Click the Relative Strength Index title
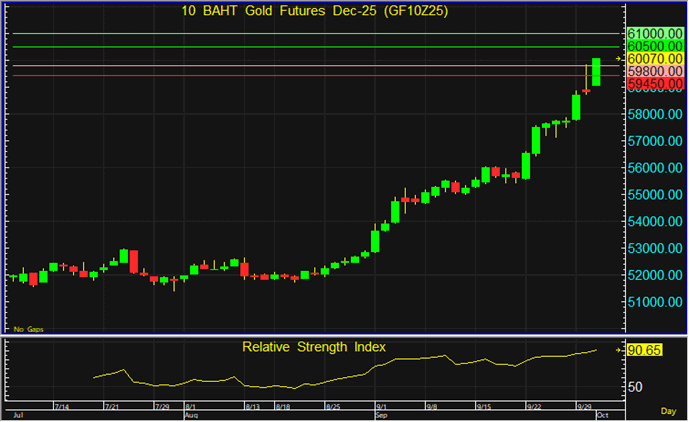This screenshot has width=689, height=422. pos(314,347)
